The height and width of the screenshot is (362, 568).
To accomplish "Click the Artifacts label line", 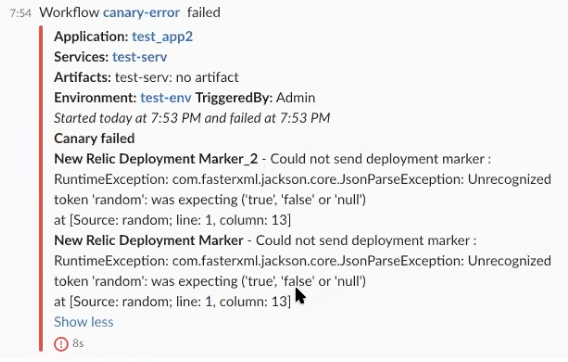I will pos(146,77).
